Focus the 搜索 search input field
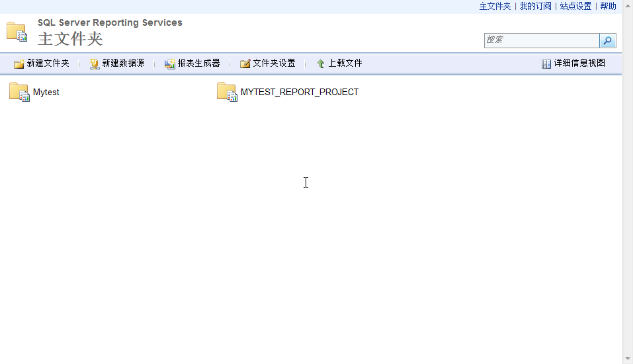Screen dimensions: 633x364 click(542, 40)
